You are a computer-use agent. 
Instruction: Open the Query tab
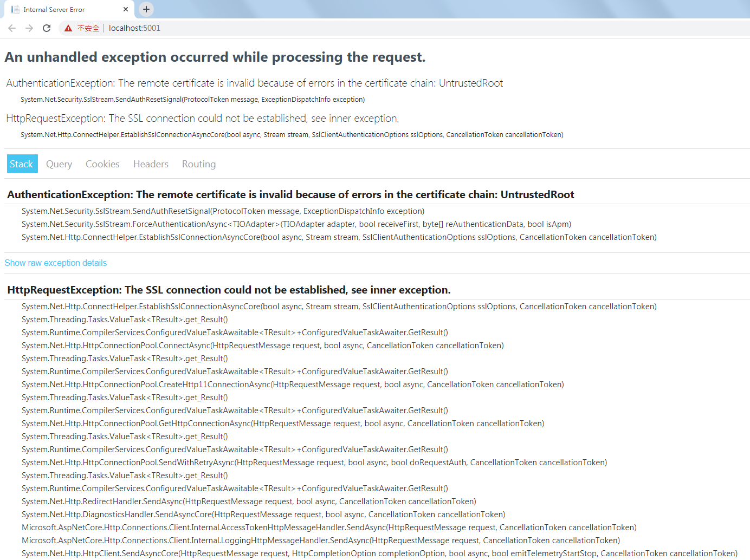pyautogui.click(x=59, y=164)
